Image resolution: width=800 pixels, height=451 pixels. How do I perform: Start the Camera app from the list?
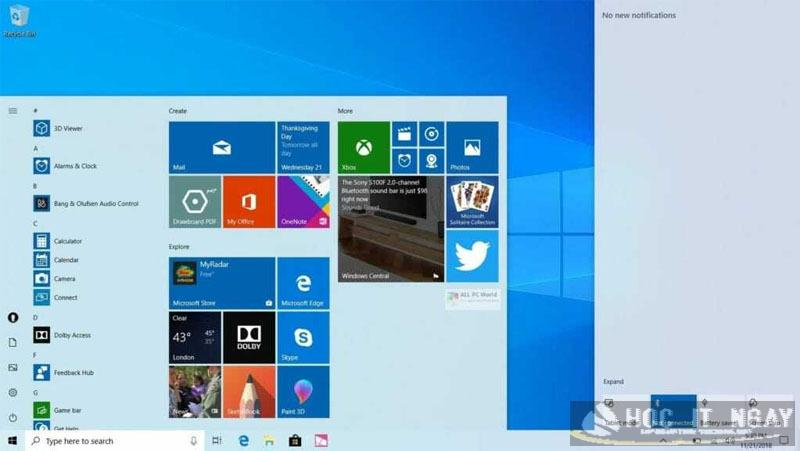pyautogui.click(x=55, y=279)
